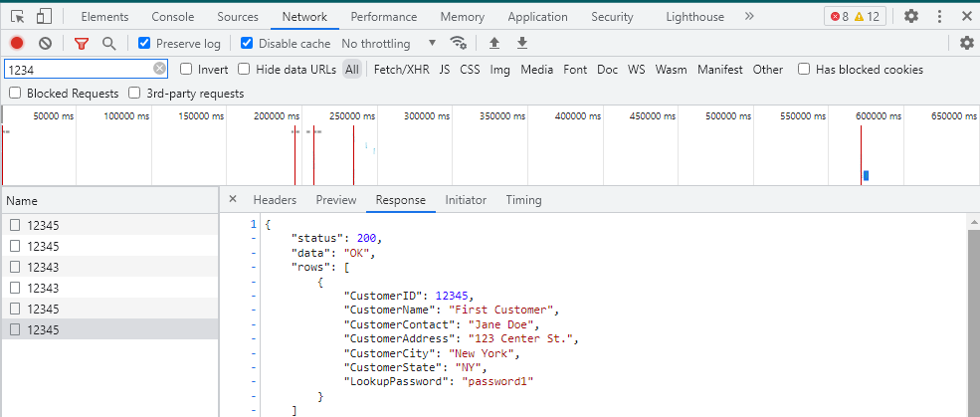The height and width of the screenshot is (417, 980).
Task: Clear the network log
Action: pos(45,43)
